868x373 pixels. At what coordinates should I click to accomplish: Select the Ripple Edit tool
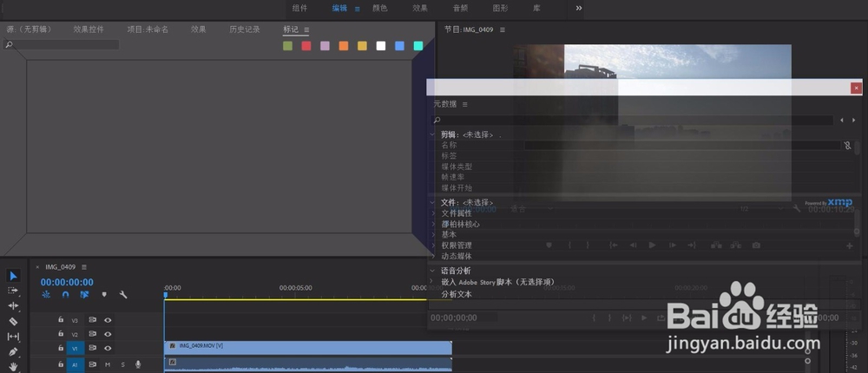point(13,305)
